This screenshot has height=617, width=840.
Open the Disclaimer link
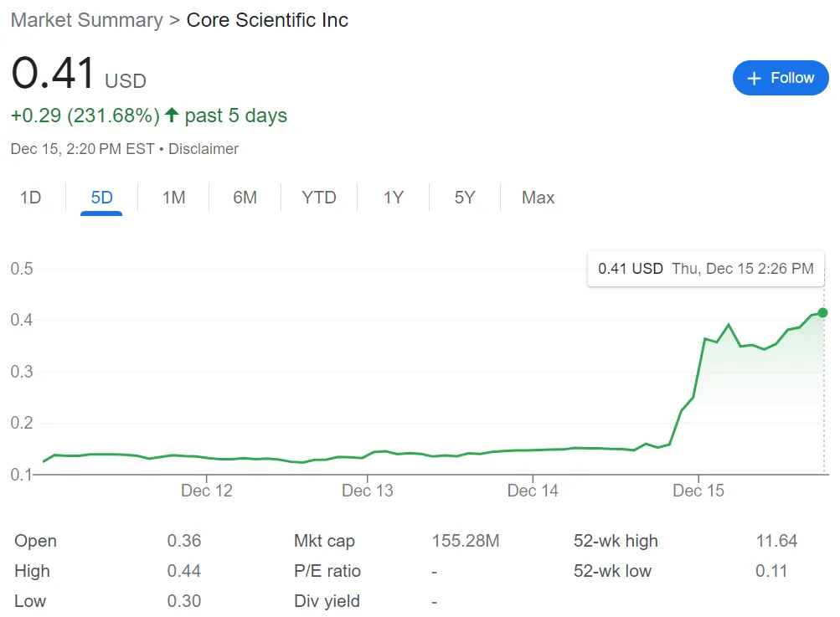[204, 149]
